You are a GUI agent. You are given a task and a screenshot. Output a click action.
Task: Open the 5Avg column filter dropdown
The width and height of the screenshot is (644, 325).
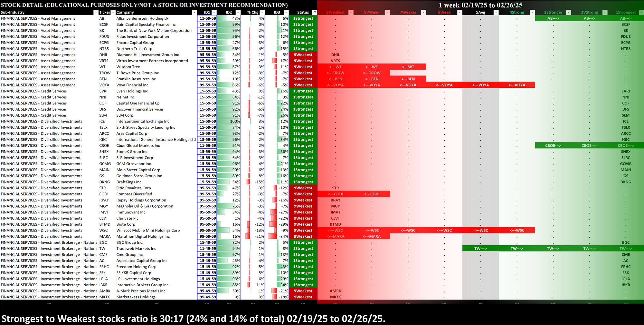point(496,12)
